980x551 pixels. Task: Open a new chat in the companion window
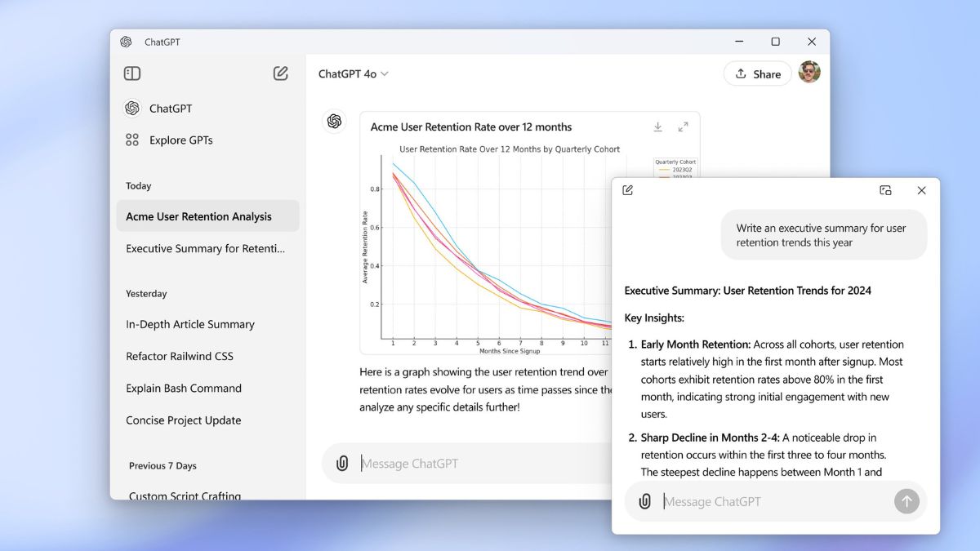[x=627, y=189]
